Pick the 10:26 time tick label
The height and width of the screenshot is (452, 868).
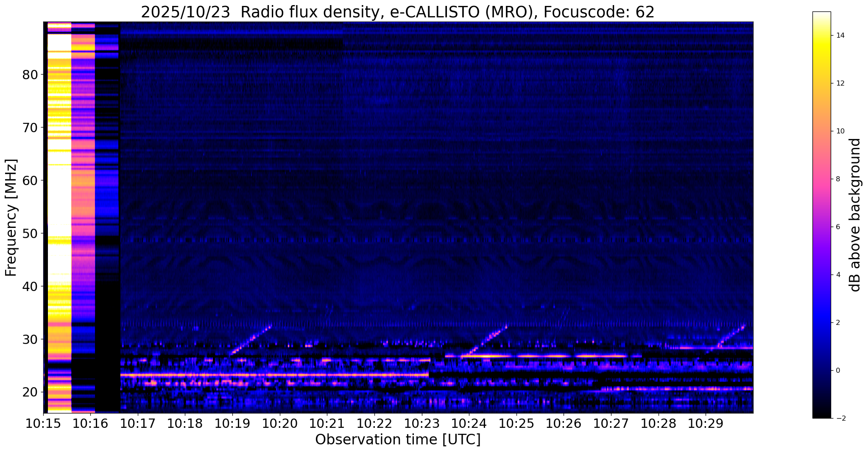point(564,423)
